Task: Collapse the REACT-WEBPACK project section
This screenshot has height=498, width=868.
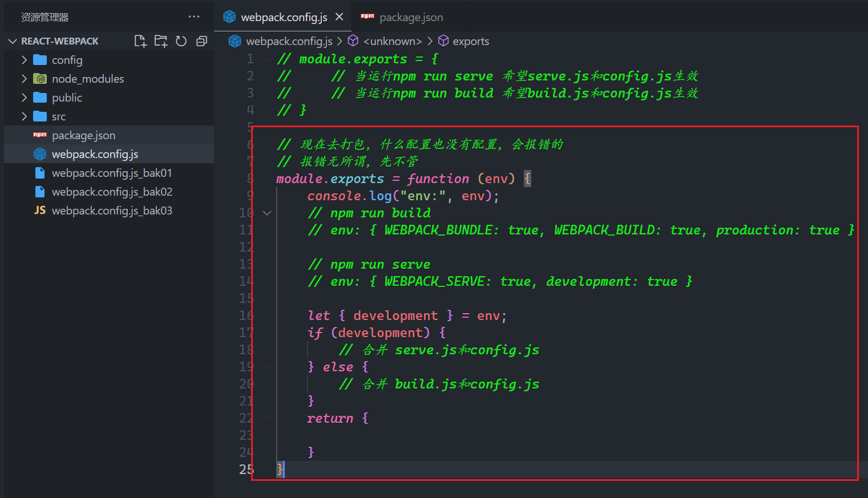Action: [13, 41]
